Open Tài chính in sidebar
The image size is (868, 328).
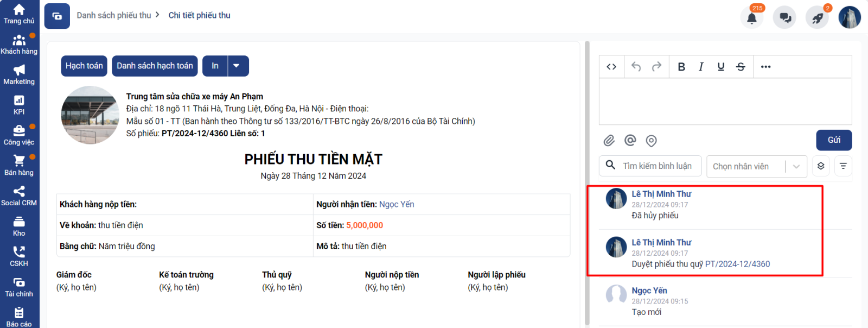pos(19,287)
